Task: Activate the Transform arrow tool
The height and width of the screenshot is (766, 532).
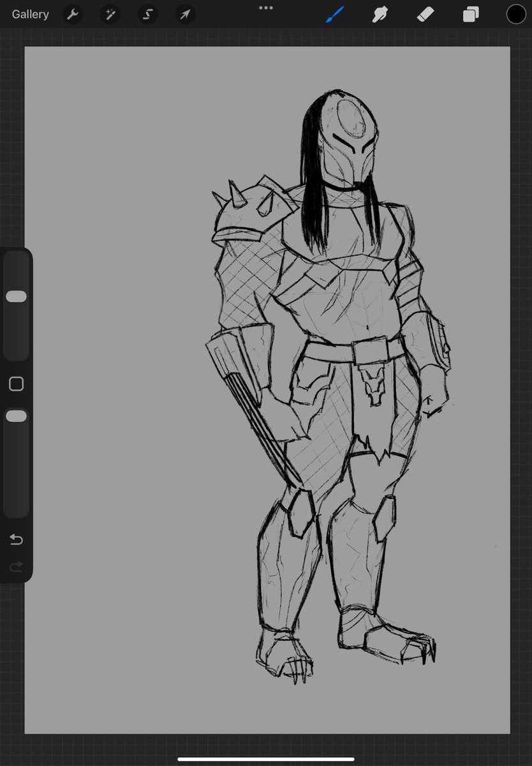Action: (x=185, y=14)
